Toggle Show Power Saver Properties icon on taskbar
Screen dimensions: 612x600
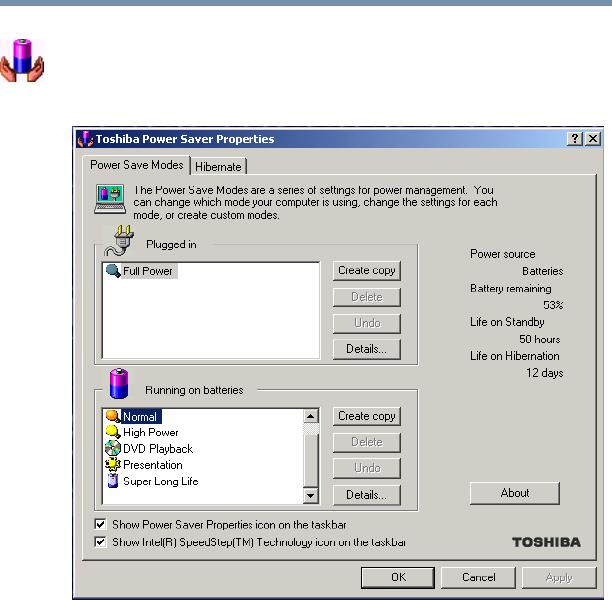(x=100, y=524)
